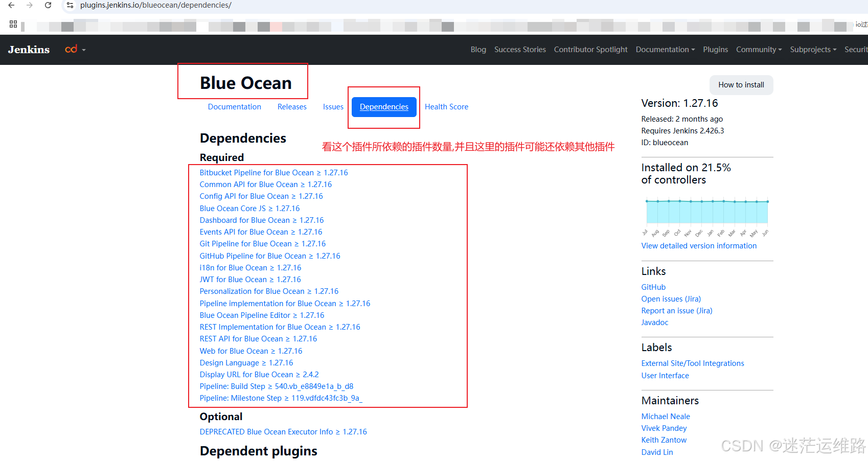
Task: Open REST API for Blue Ocean
Action: (258, 339)
